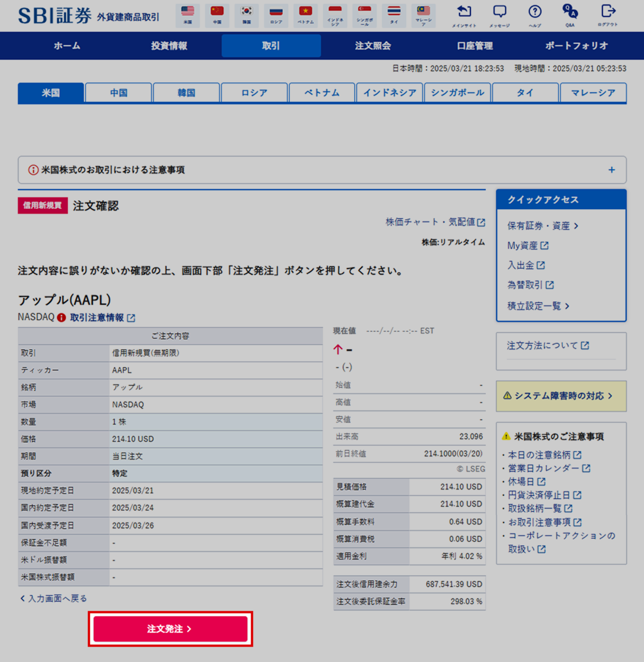Switch to the インドネシア market tab
The height and width of the screenshot is (662, 644).
point(389,93)
